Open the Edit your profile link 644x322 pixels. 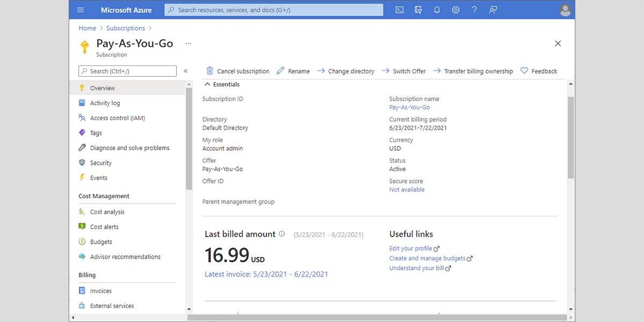tap(411, 248)
